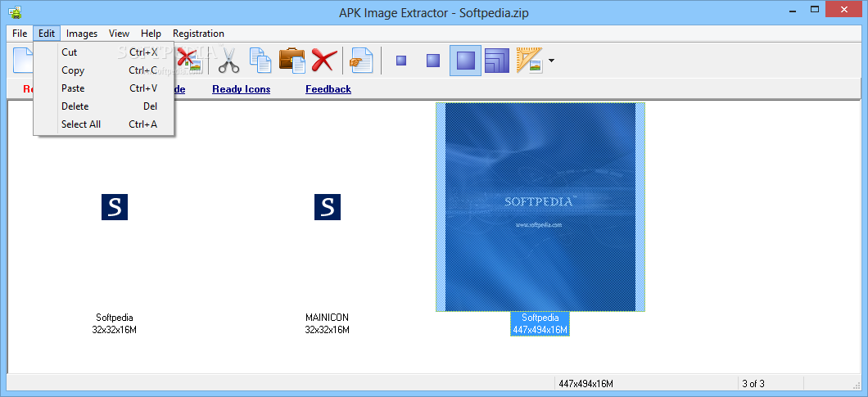Click the ruler custom image size icon
Image resolution: width=868 pixels, height=397 pixels.
tap(529, 60)
